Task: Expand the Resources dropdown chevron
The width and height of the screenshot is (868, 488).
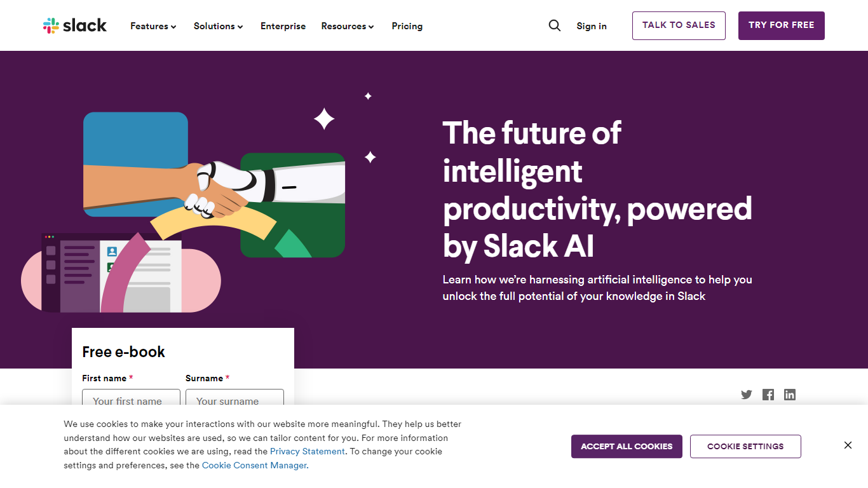Action: pos(372,27)
